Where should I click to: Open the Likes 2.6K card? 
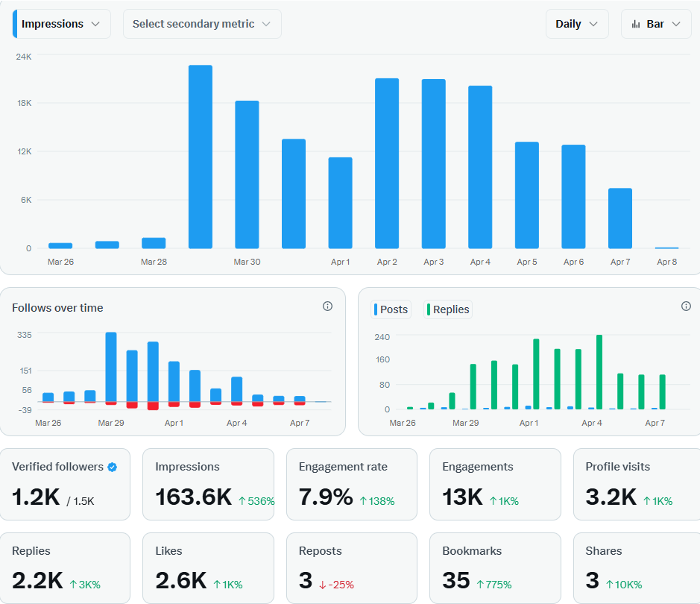tap(208, 568)
